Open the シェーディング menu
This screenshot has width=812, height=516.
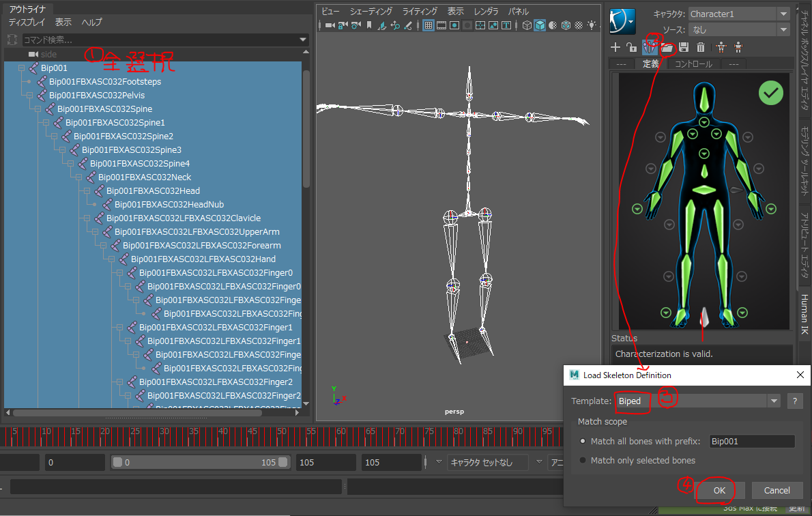[x=373, y=11]
